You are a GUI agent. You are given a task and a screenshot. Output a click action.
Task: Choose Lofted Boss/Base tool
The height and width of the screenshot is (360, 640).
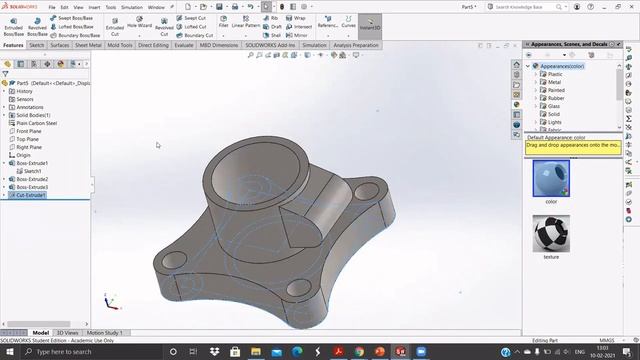click(x=72, y=27)
